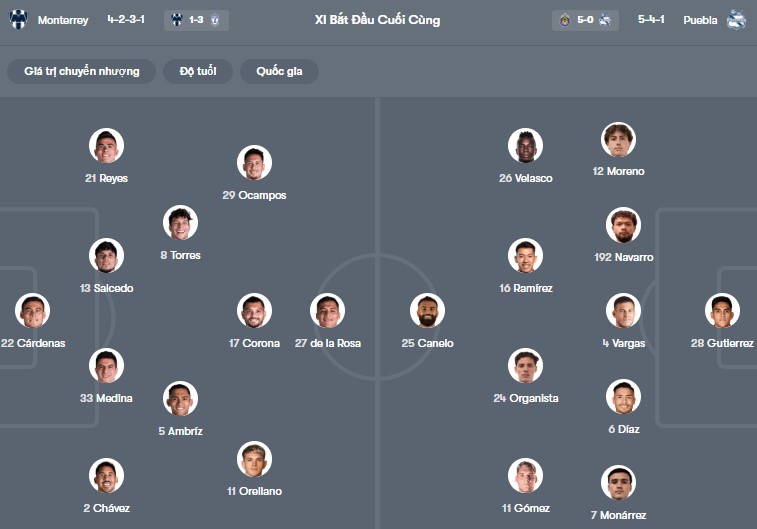
Task: Click Ocampos number 29 player avatar
Action: tap(254, 163)
